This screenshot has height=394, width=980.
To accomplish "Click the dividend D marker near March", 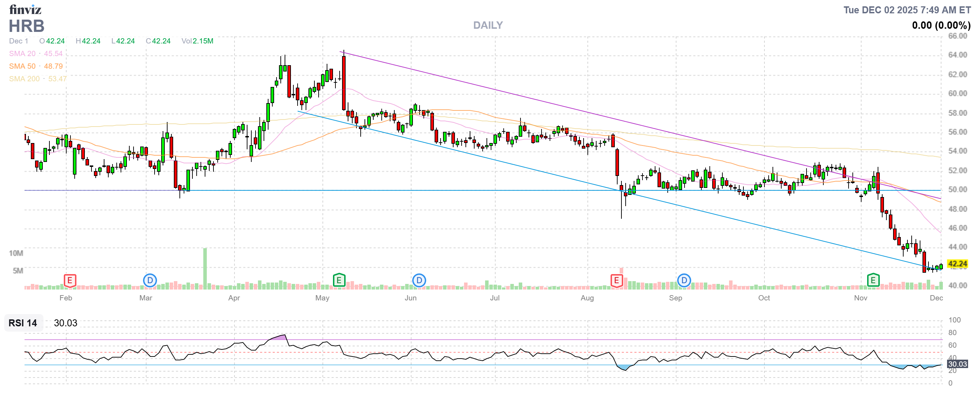I will pyautogui.click(x=150, y=281).
